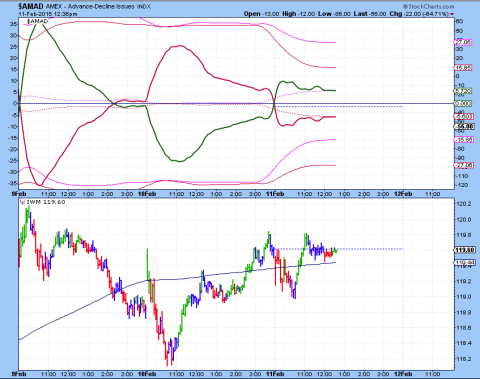Click the 119.0 price axis label
The width and height of the screenshot is (480, 379).
[x=464, y=297]
